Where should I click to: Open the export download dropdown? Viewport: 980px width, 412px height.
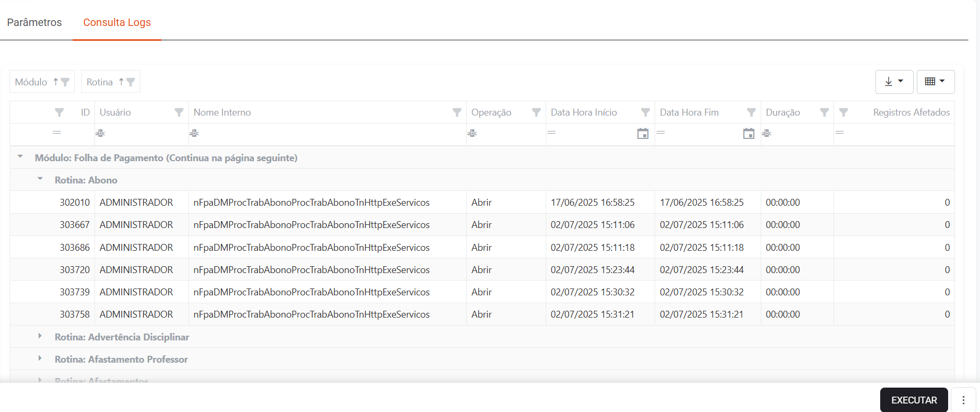(894, 82)
